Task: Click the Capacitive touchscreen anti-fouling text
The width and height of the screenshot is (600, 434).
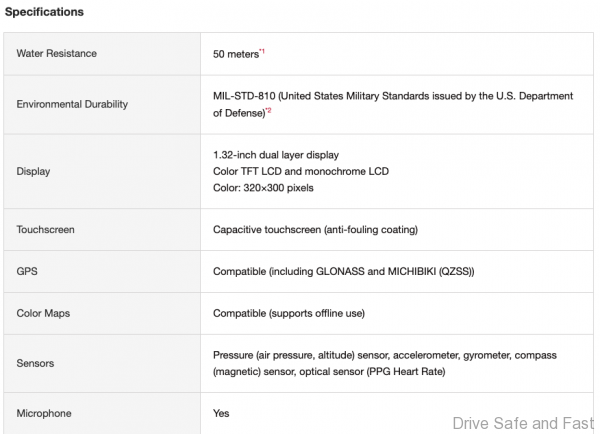Action: coord(315,230)
